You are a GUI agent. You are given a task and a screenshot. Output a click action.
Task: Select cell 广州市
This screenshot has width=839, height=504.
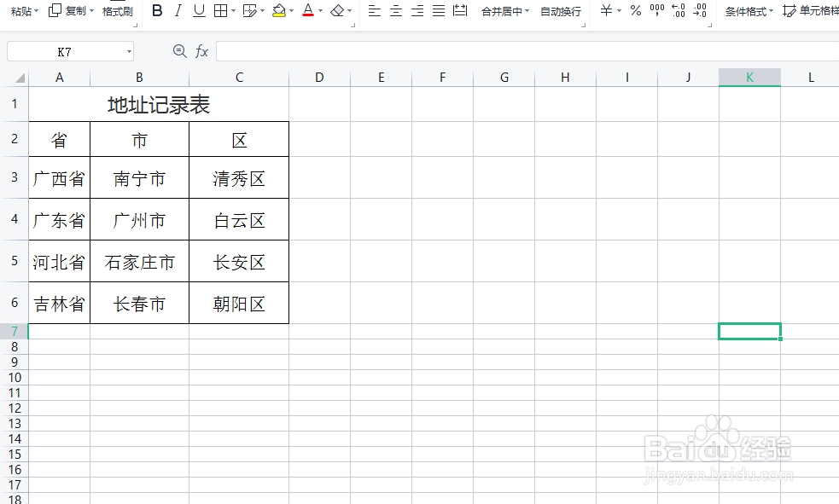(x=140, y=220)
